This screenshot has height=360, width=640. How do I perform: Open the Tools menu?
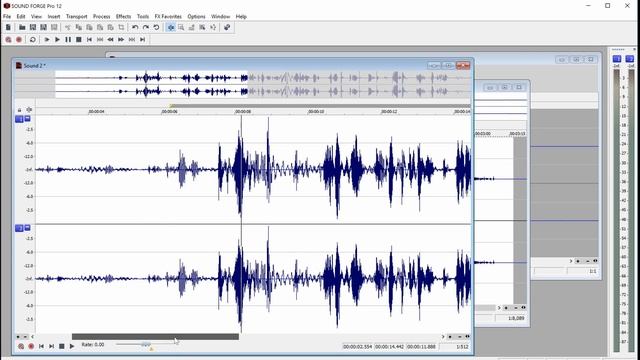[x=143, y=16]
